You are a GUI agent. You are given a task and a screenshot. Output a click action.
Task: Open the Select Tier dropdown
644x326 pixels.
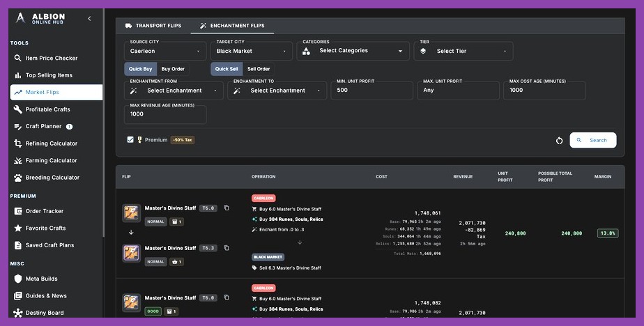click(463, 51)
